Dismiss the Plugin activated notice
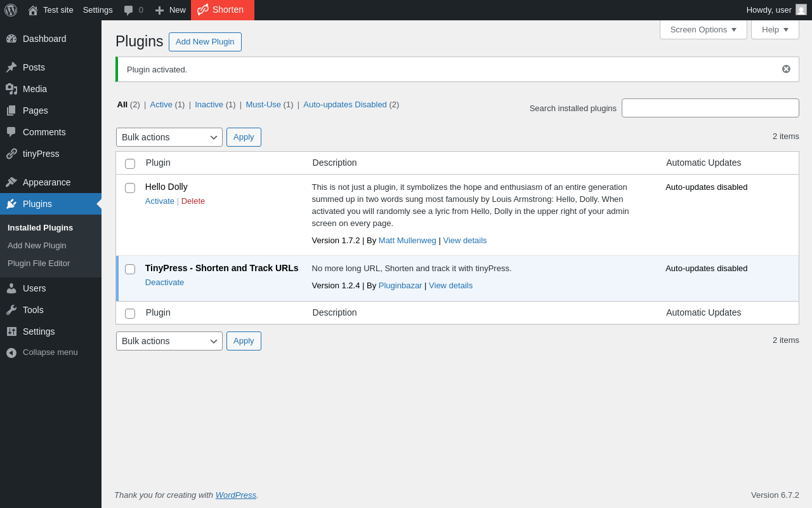Viewport: 812px width, 508px height. [x=786, y=69]
